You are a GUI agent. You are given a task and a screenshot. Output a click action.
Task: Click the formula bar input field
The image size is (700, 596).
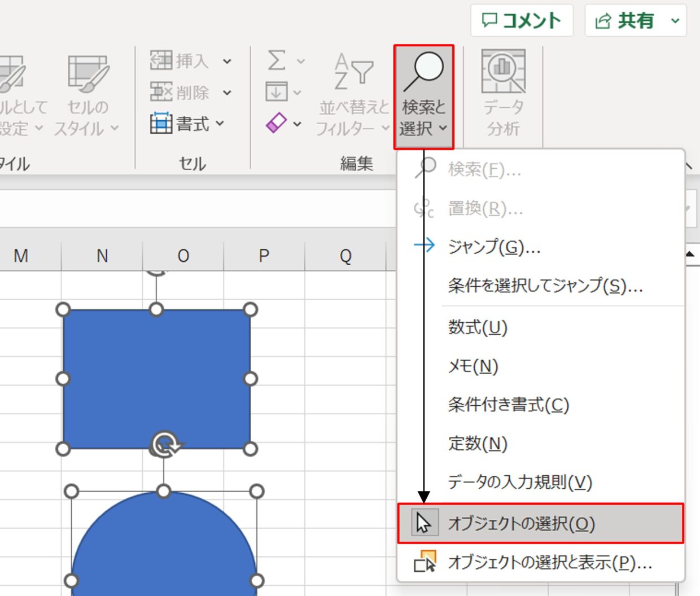pyautogui.click(x=198, y=208)
